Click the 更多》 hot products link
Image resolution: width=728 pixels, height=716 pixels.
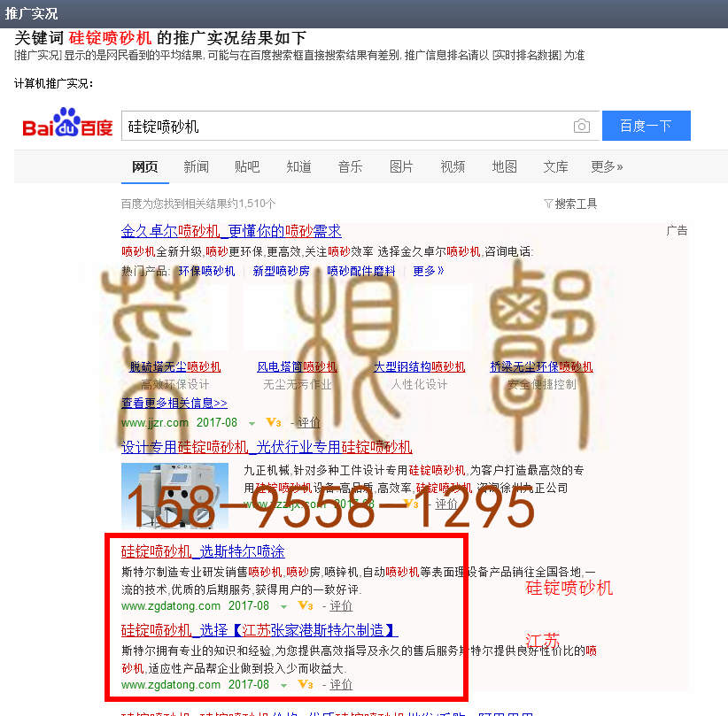point(429,271)
